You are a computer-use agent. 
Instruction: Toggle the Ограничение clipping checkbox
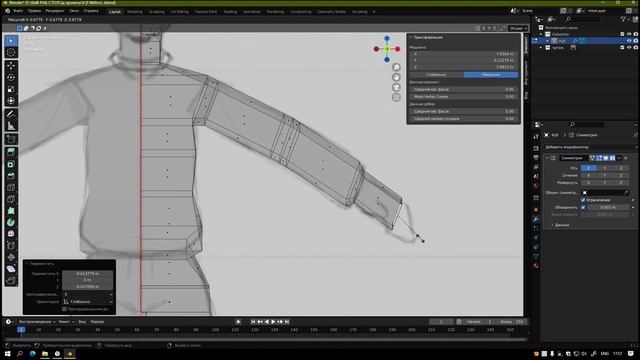pyautogui.click(x=583, y=200)
